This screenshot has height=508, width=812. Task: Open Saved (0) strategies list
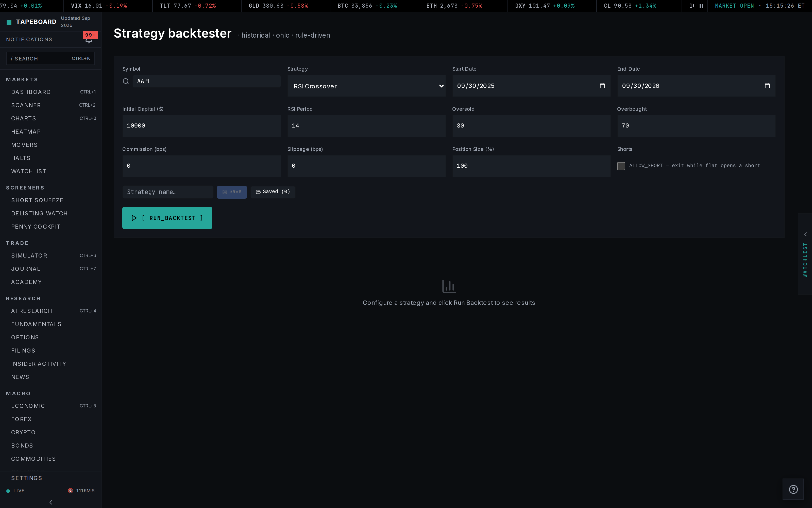pyautogui.click(x=273, y=192)
